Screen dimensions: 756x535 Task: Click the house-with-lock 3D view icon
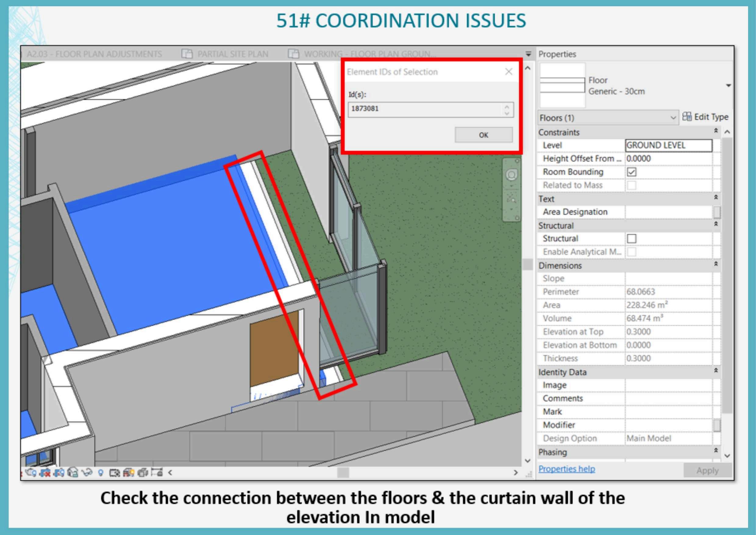coord(73,473)
